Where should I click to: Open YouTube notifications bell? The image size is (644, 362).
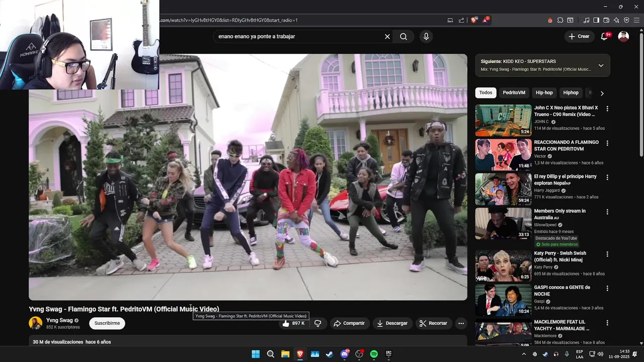[605, 36]
